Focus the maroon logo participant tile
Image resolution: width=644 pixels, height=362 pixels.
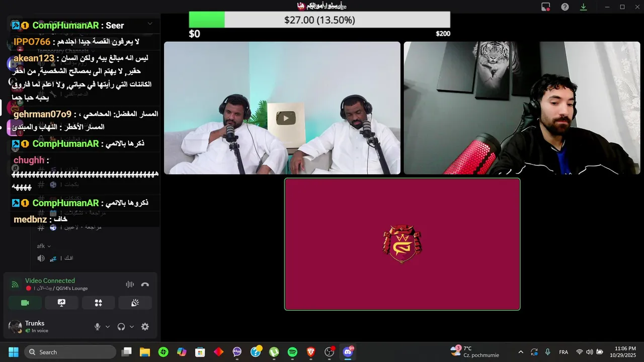click(402, 244)
